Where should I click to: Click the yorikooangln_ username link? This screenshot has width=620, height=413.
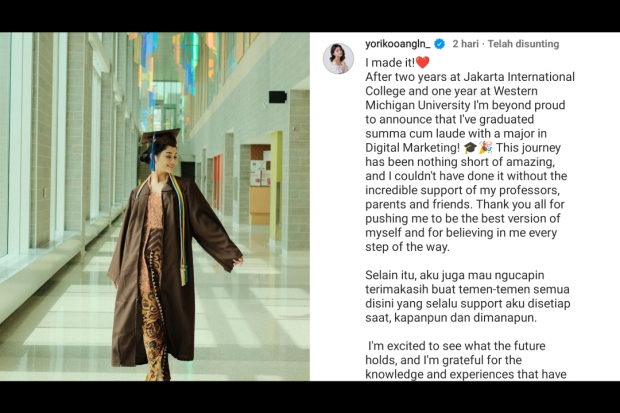[397, 44]
